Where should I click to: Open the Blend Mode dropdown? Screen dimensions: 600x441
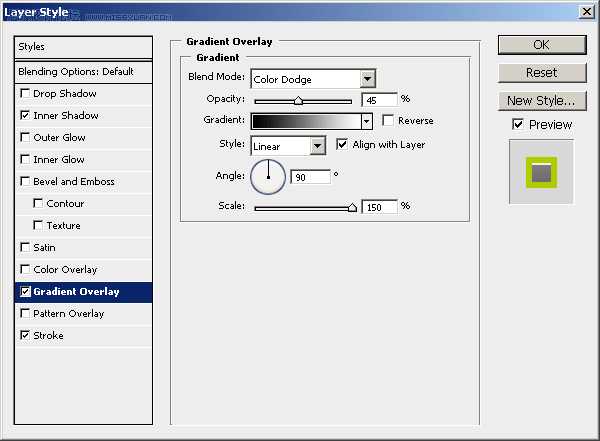click(x=367, y=79)
